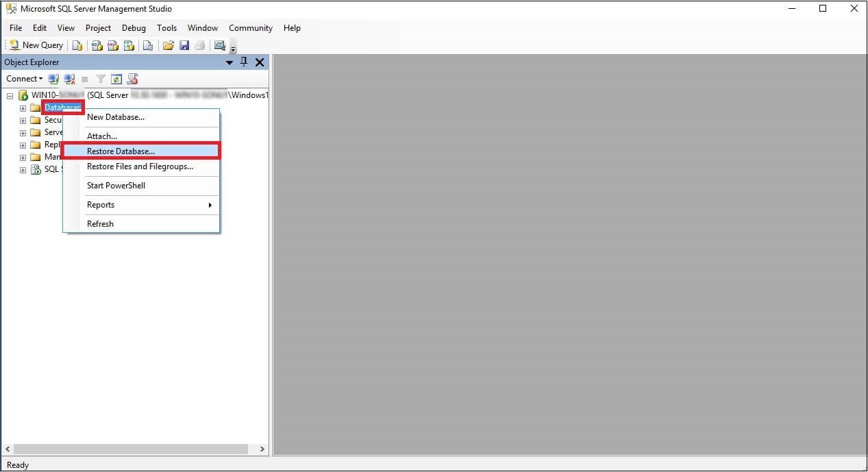868x472 pixels.
Task: Open the Debug menu
Action: 134,28
